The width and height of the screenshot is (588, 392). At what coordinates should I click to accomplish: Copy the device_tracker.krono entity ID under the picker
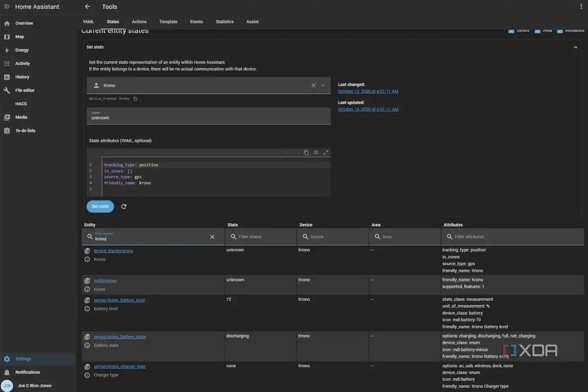136,99
